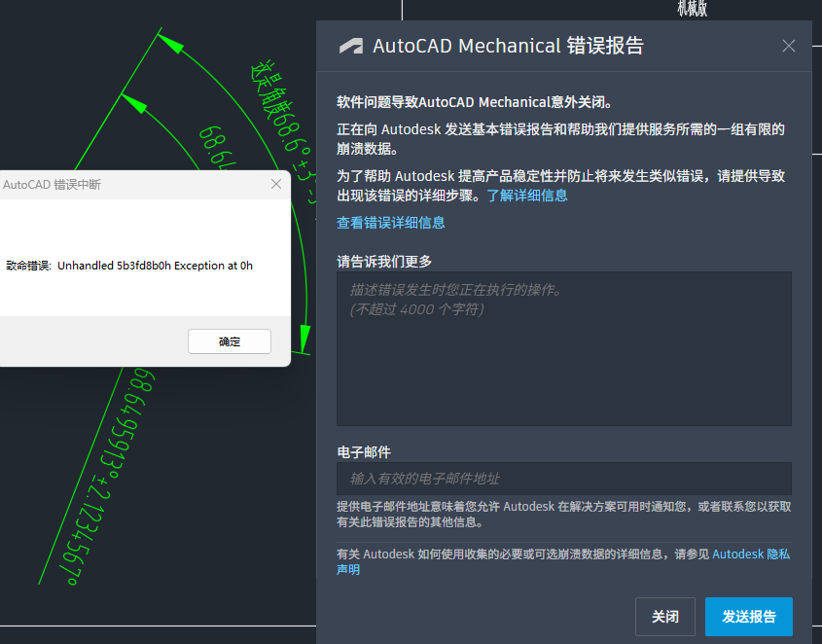Close the AutoCAD Mechanical 错误报告 window

[x=789, y=46]
